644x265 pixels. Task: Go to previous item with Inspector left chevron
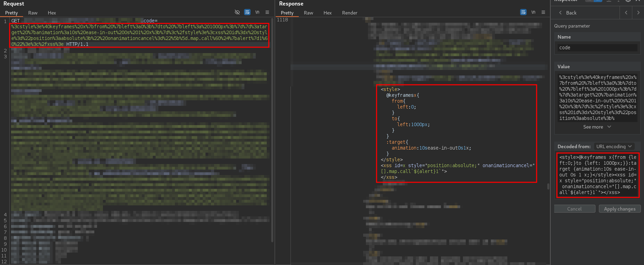pos(626,13)
